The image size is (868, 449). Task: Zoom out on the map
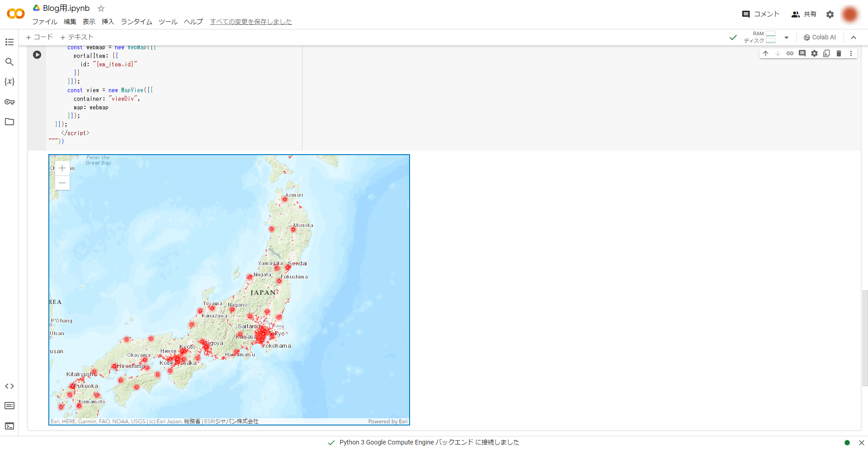click(x=62, y=183)
